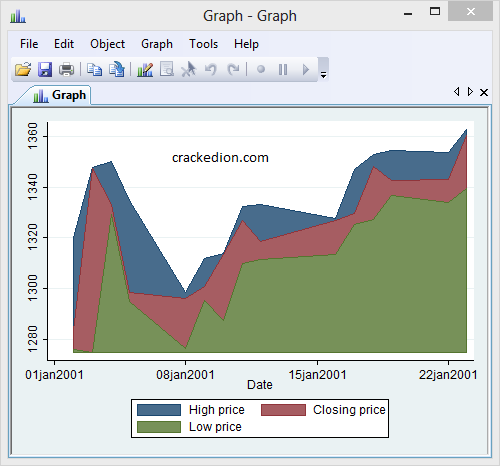Click the rename graph icon

point(117,69)
